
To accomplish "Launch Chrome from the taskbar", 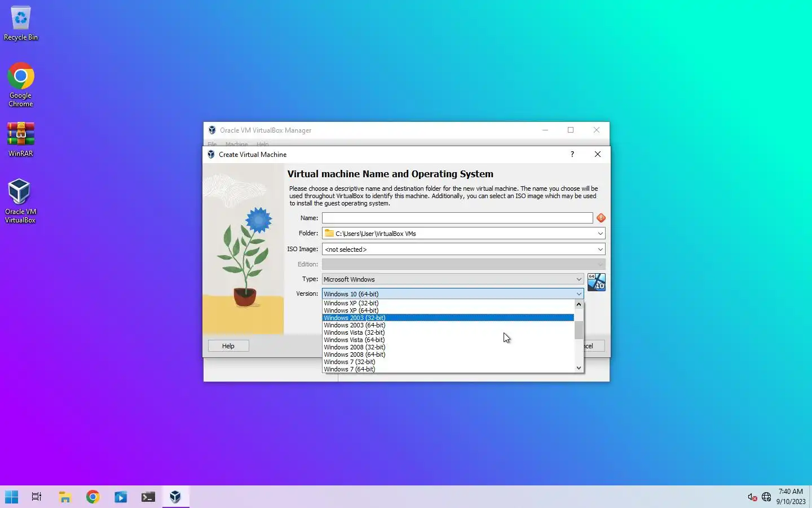I will point(93,497).
